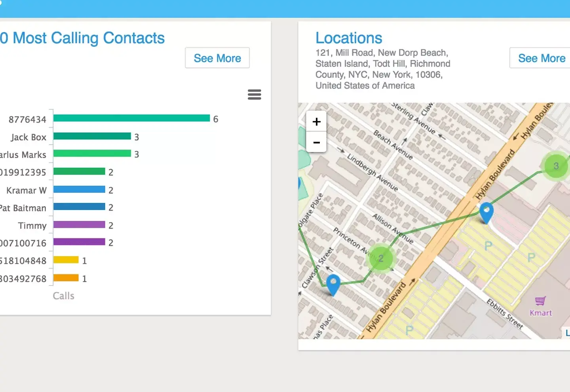Click the Pat Baitman dark blue bar
This screenshot has width=570, height=392.
[79, 207]
